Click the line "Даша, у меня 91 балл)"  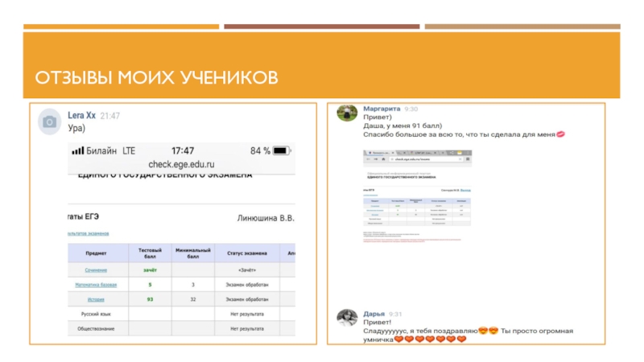(x=402, y=126)
